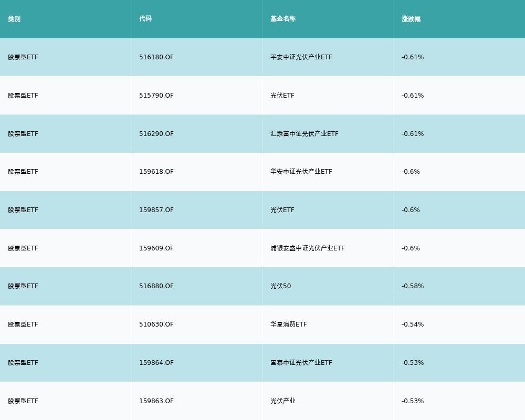Click the code 515790.OF cell
525x420 pixels.
(x=156, y=96)
